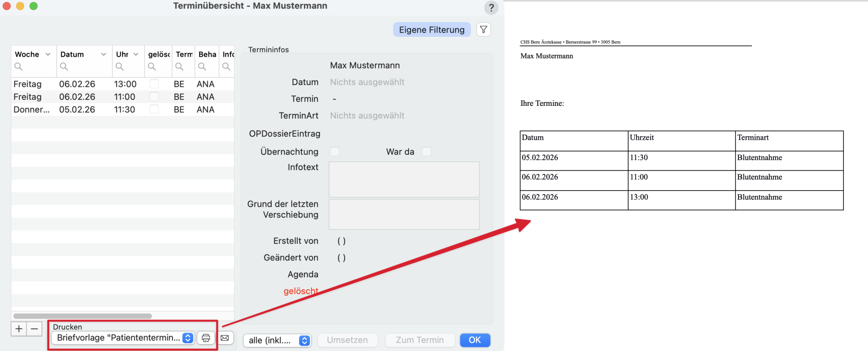Remove appointment with the minus button

tap(34, 329)
